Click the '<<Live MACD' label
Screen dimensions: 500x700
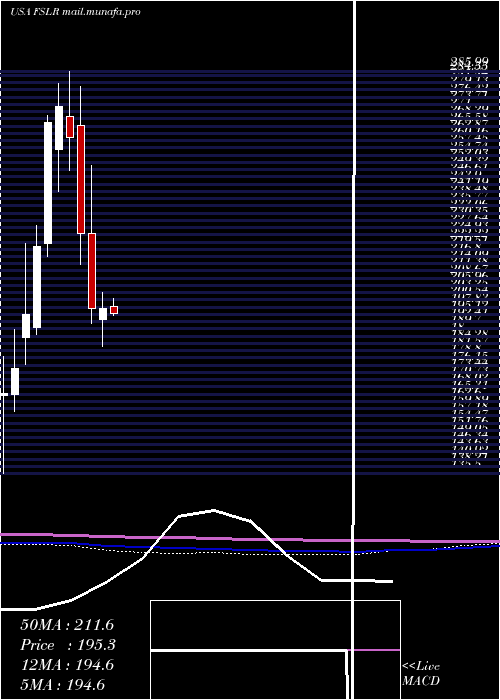421,674
